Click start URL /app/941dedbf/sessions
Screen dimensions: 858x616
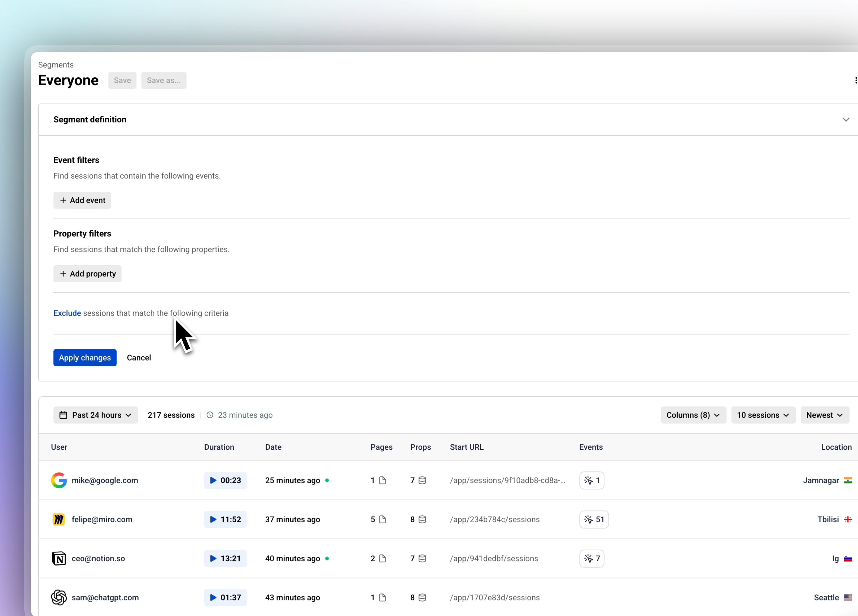click(494, 558)
